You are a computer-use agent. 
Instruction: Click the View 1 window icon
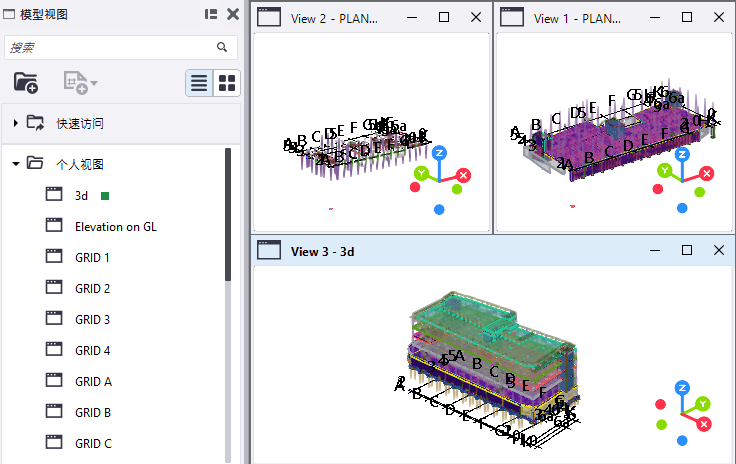tap(512, 17)
